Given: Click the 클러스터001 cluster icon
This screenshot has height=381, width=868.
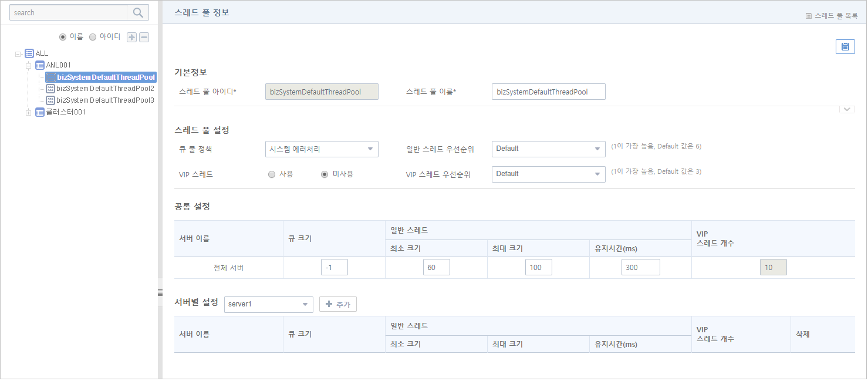Looking at the screenshot, I should point(40,112).
